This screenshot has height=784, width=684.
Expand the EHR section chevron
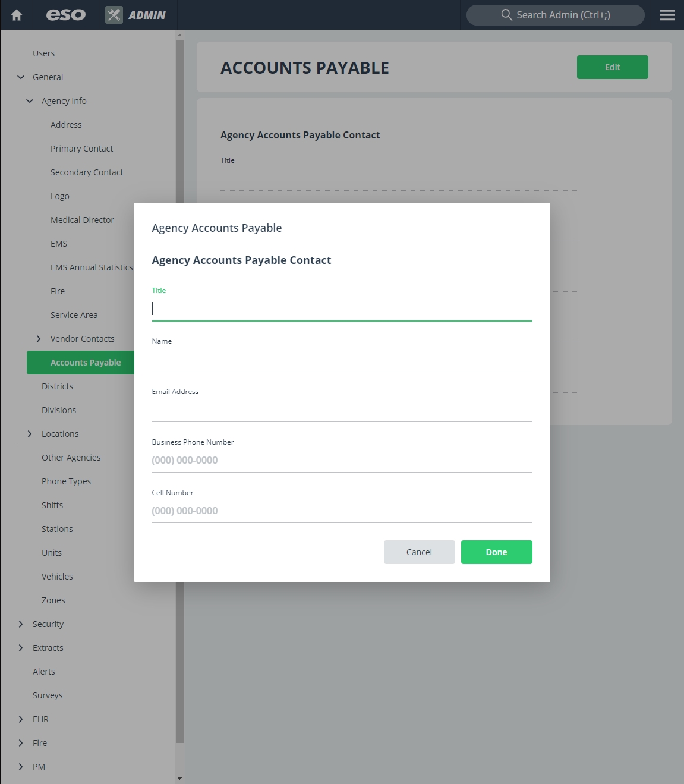[21, 719]
